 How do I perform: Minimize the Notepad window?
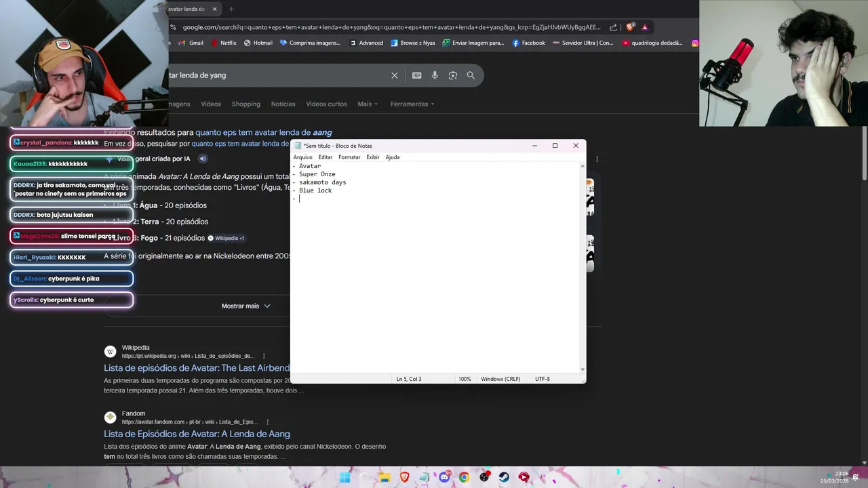[534, 146]
